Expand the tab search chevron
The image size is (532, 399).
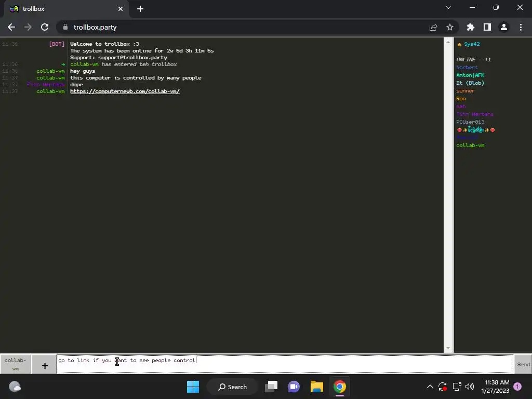coord(448,7)
